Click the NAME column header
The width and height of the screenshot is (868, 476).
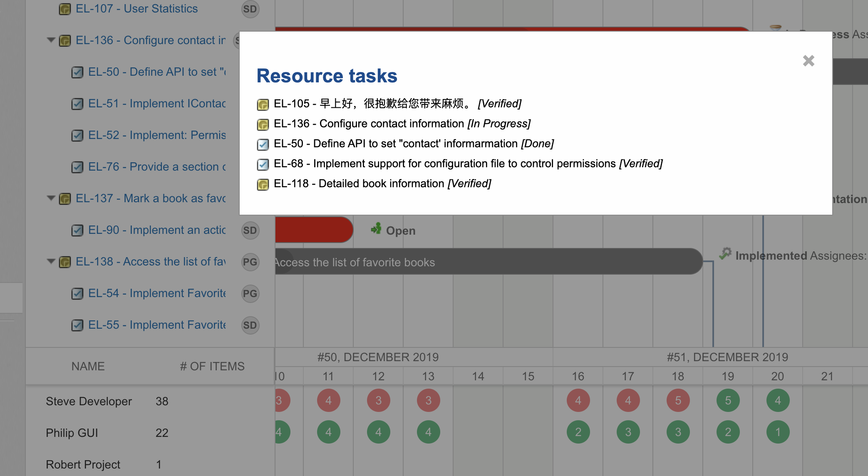(x=88, y=367)
